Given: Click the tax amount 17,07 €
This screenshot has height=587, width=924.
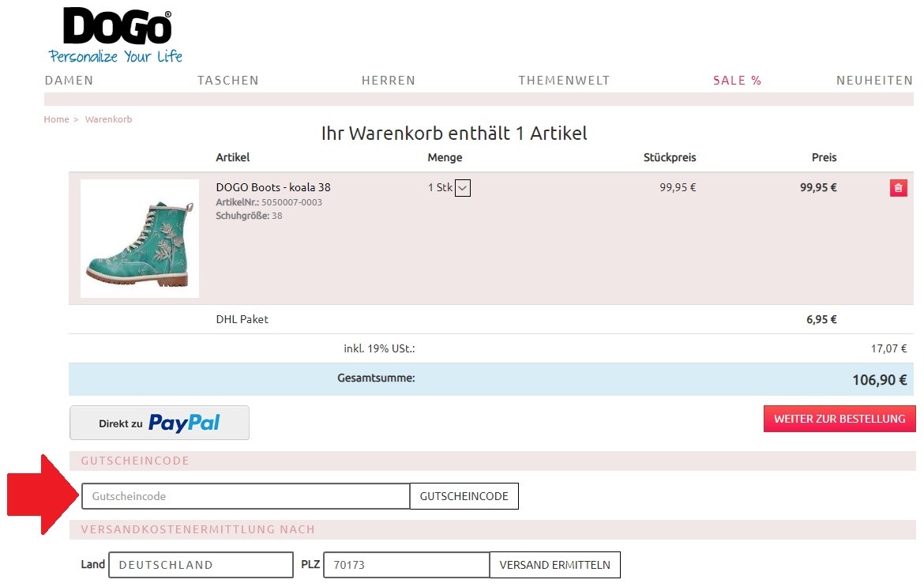Looking at the screenshot, I should pos(888,348).
